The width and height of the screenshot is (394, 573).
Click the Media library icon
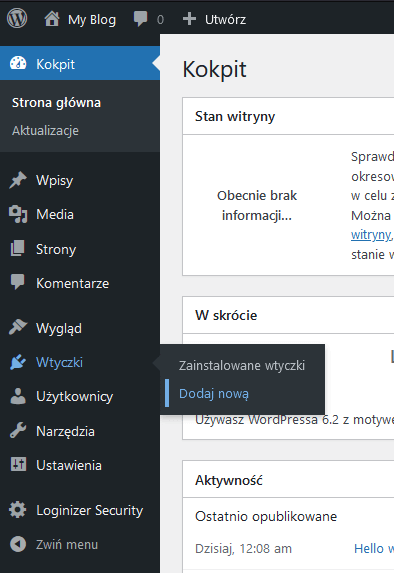click(18, 214)
